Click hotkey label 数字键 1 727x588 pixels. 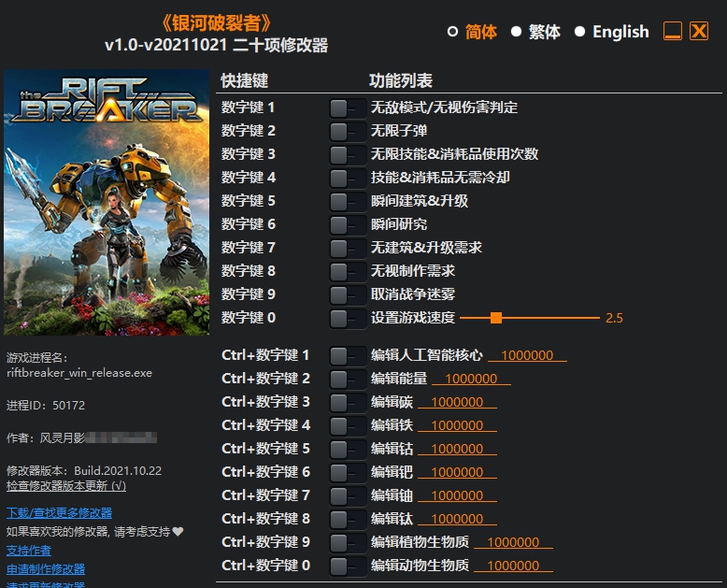point(248,108)
